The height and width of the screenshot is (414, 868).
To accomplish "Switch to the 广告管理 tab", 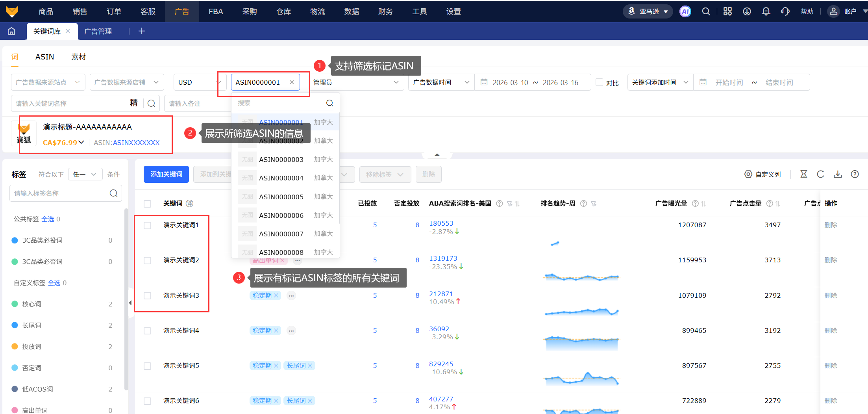I will point(98,31).
